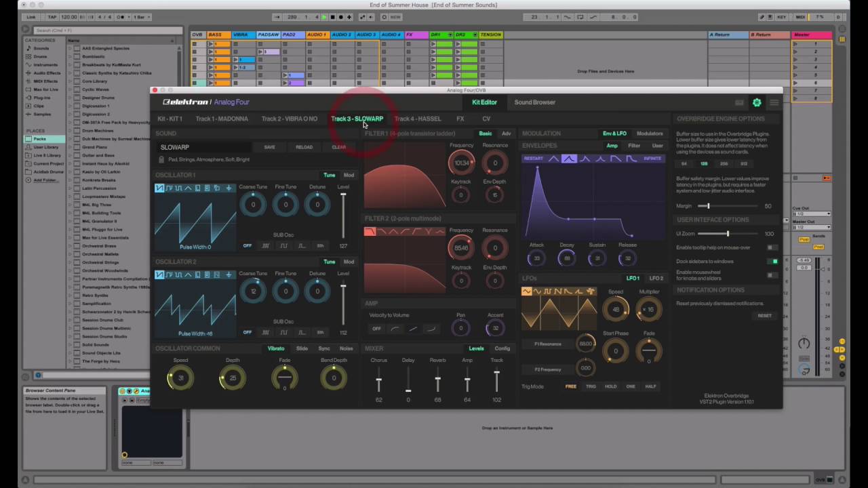This screenshot has height=488, width=868.
Task: Open F2 Frequency LFO destination dropdown
Action: point(547,369)
